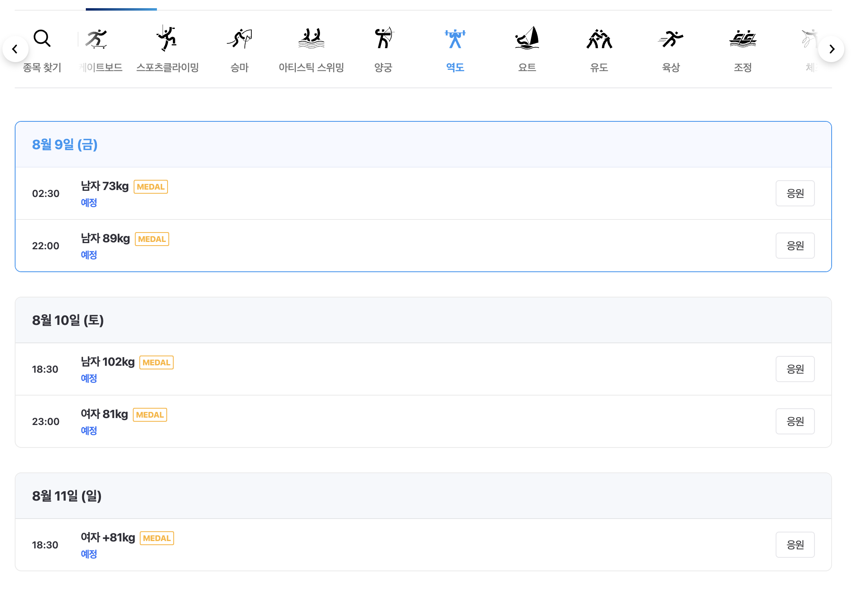
Task: Select the equestrian (승마) icon
Action: click(239, 39)
